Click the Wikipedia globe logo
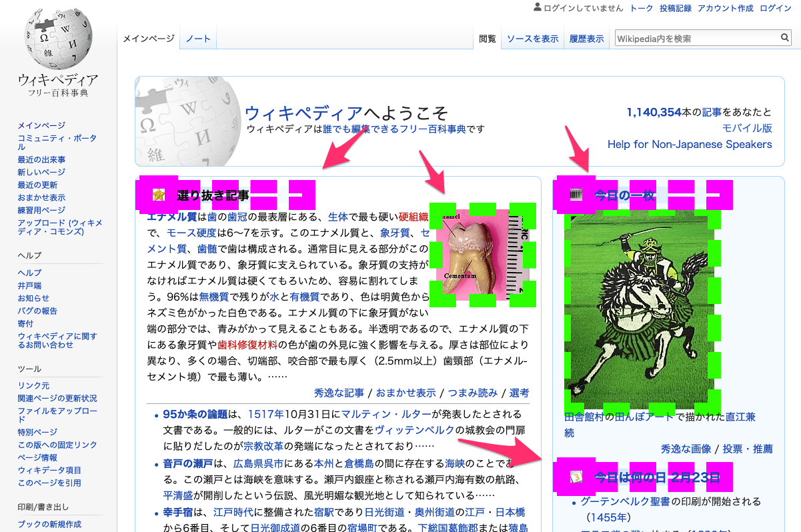This screenshot has width=801, height=532. 59,37
